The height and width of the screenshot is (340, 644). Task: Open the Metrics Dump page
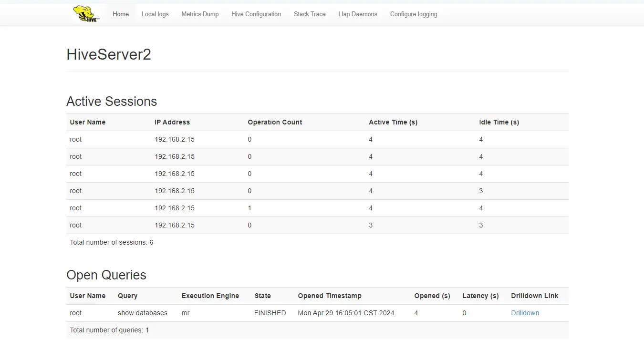pos(200,14)
